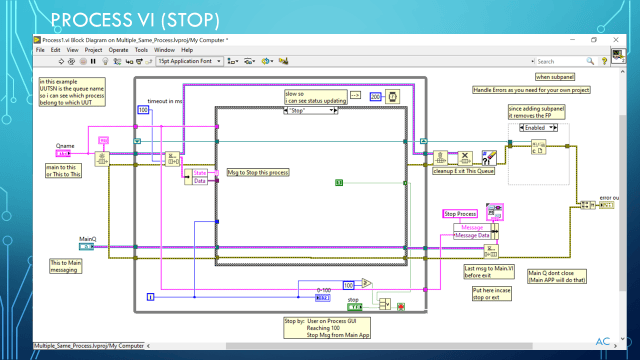The image size is (640, 360).
Task: Open the File menu
Action: click(40, 50)
